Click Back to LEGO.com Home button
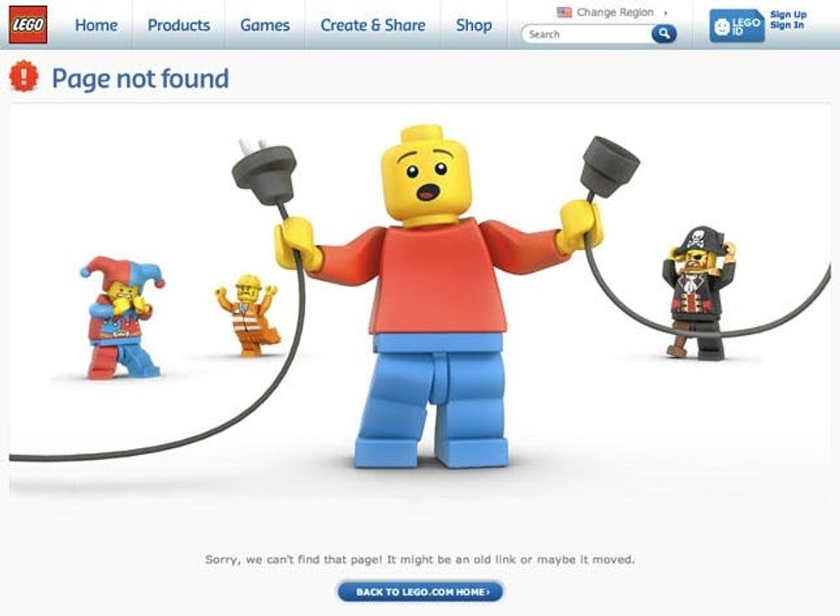840x616 pixels. [421, 592]
